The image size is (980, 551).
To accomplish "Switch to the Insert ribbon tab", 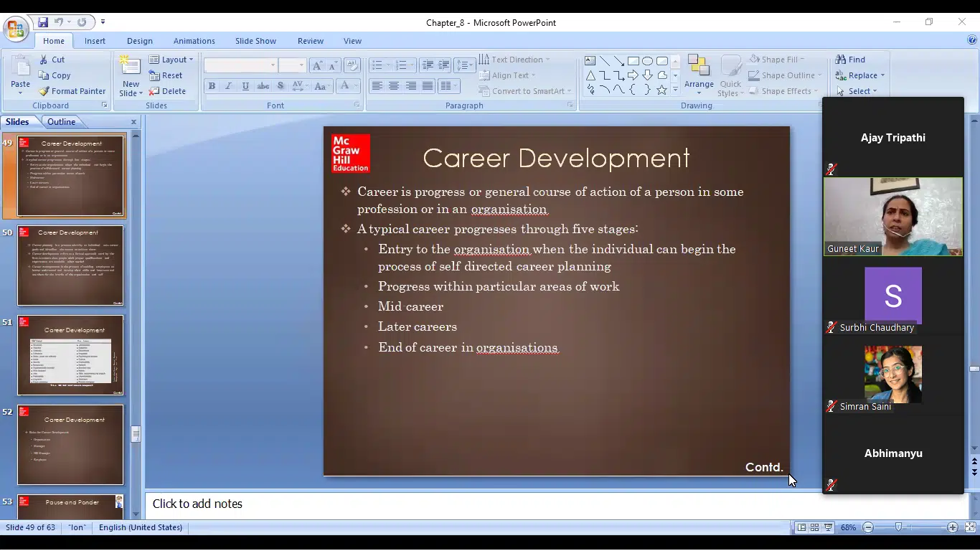I will (x=95, y=41).
